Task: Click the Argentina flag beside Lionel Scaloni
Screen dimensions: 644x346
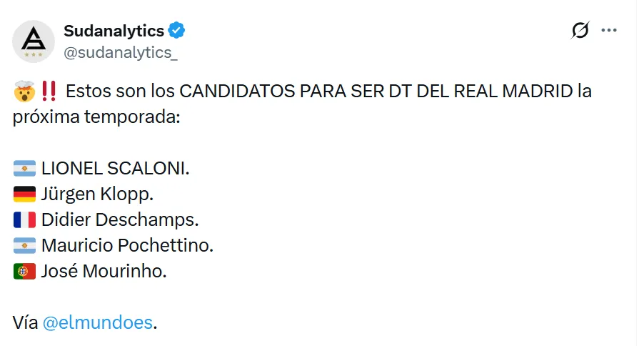Action: click(x=24, y=169)
